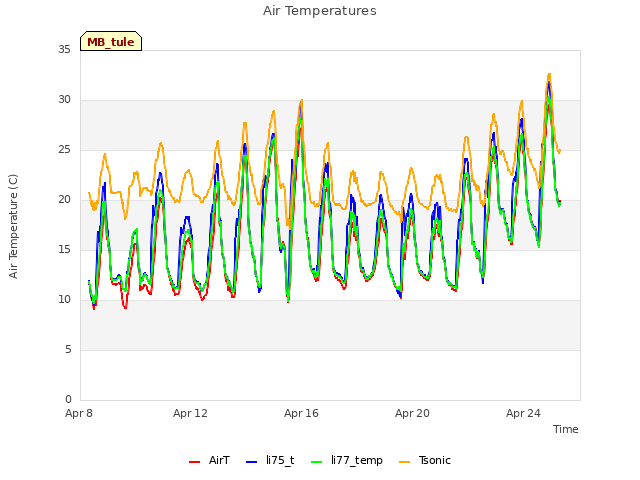This screenshot has height=480, width=640.
Task: Click the blue li75_t legend color marker
Action: pyautogui.click(x=252, y=462)
